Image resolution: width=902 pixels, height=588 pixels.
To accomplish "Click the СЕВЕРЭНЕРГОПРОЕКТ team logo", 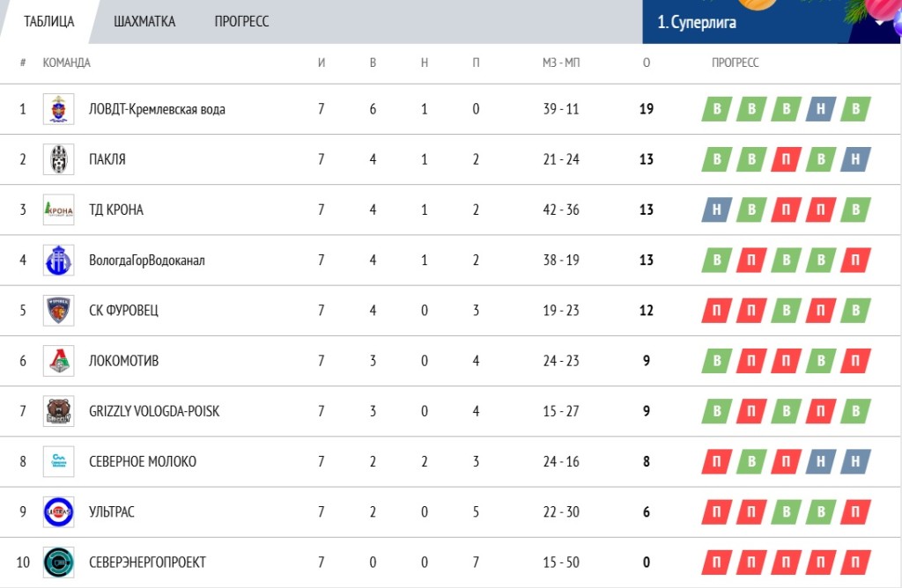I will [x=58, y=562].
